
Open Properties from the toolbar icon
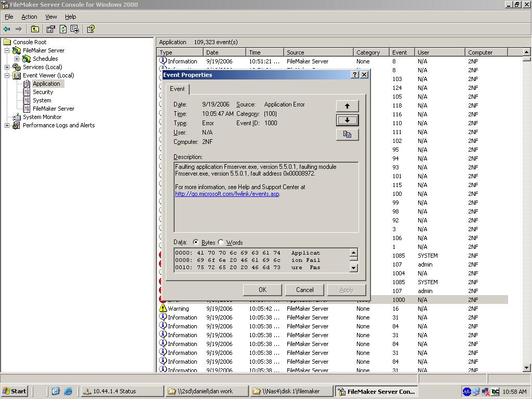pos(50,29)
